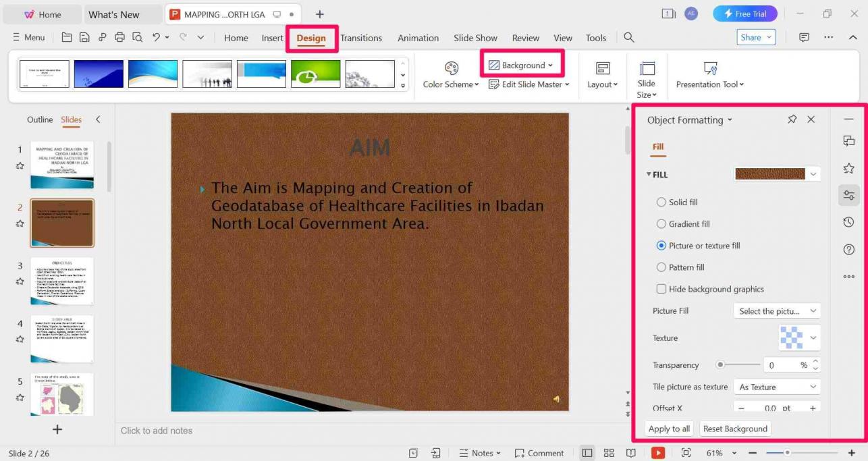Click the Print icon in quick access toolbar
The width and height of the screenshot is (868, 461).
pyautogui.click(x=119, y=38)
